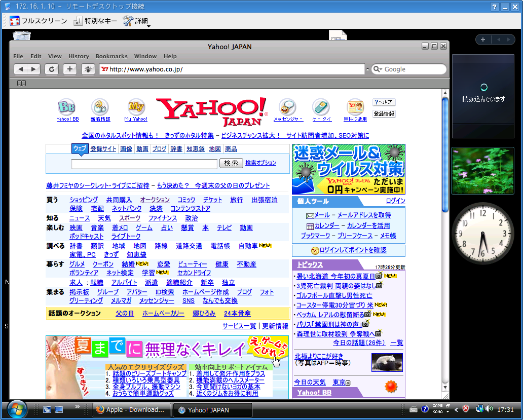The image size is (523, 420).
Task: Open the Window menu
Action: pos(145,56)
